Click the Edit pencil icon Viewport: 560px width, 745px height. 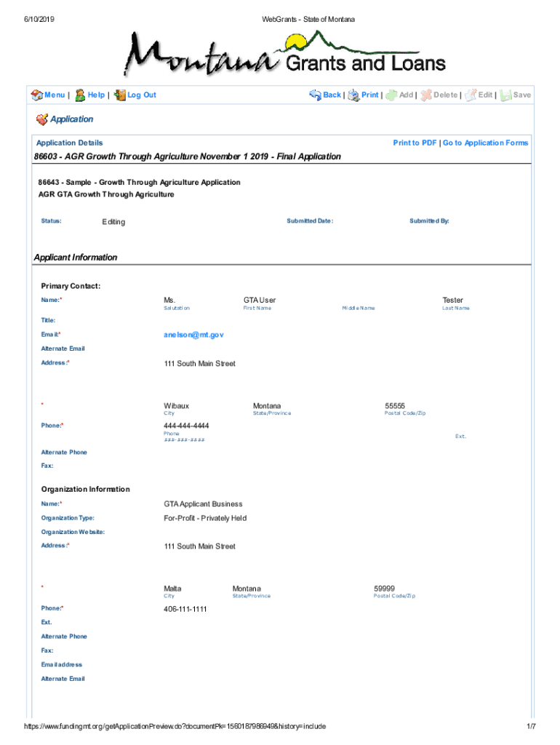point(471,95)
